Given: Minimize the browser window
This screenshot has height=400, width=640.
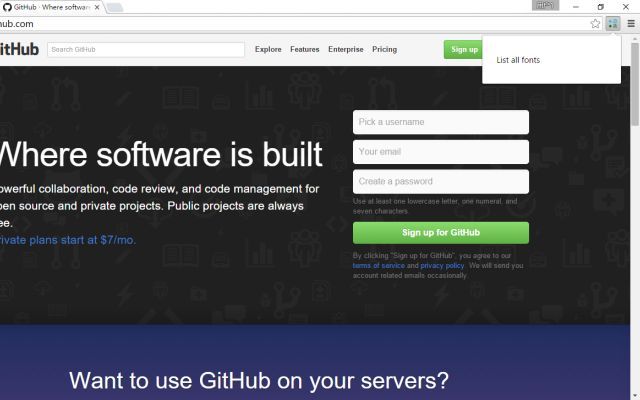Looking at the screenshot, I should (576, 7).
